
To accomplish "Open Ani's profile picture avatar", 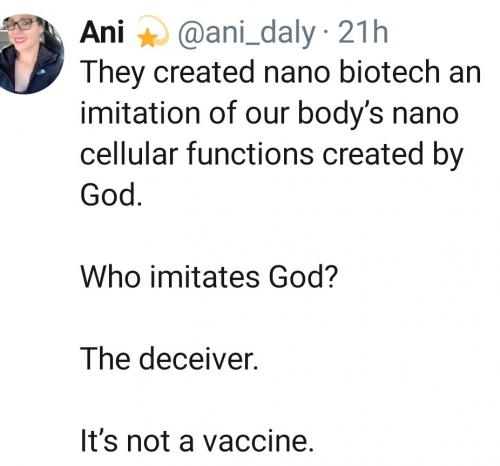I will coord(30,54).
